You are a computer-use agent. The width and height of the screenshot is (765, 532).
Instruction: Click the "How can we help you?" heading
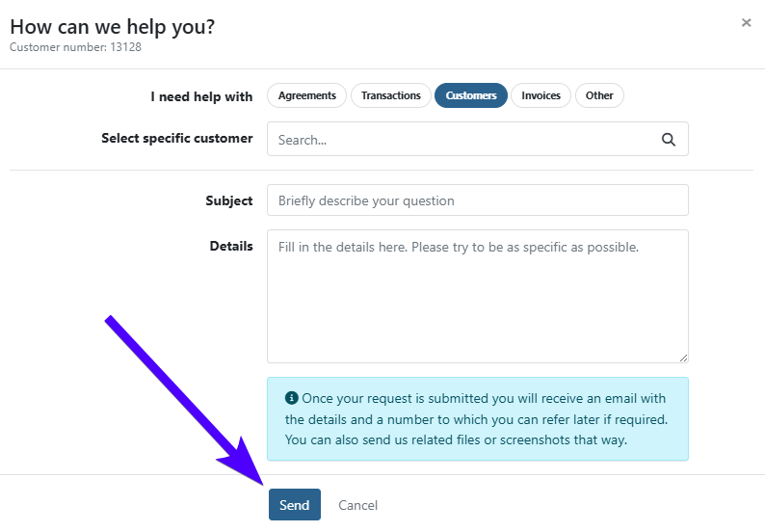(x=112, y=27)
